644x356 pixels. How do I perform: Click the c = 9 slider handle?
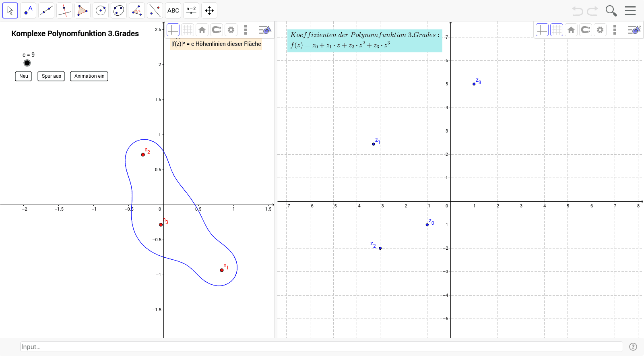[x=27, y=63]
